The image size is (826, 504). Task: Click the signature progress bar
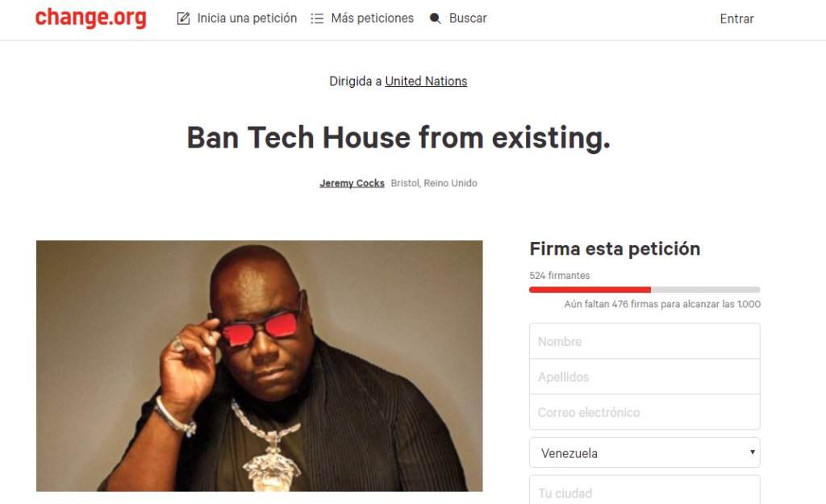[x=645, y=289]
